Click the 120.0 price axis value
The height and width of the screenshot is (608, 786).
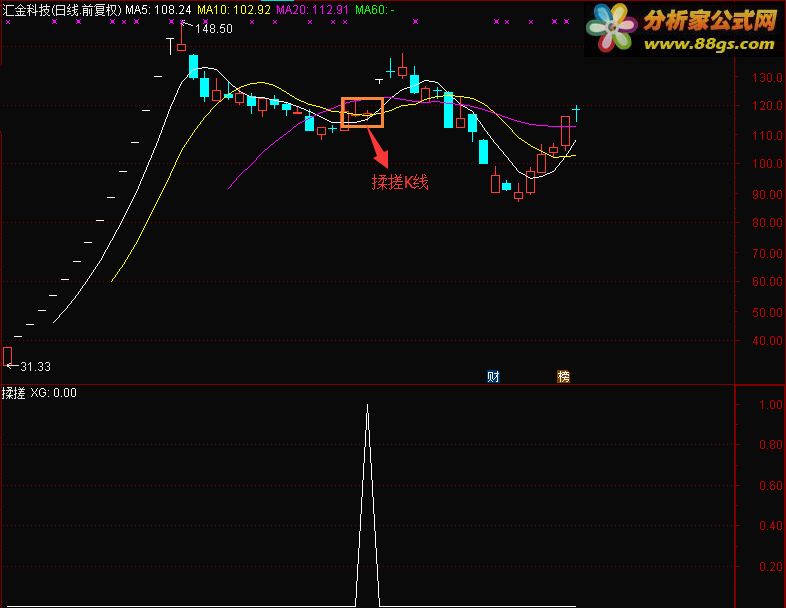pyautogui.click(x=767, y=106)
